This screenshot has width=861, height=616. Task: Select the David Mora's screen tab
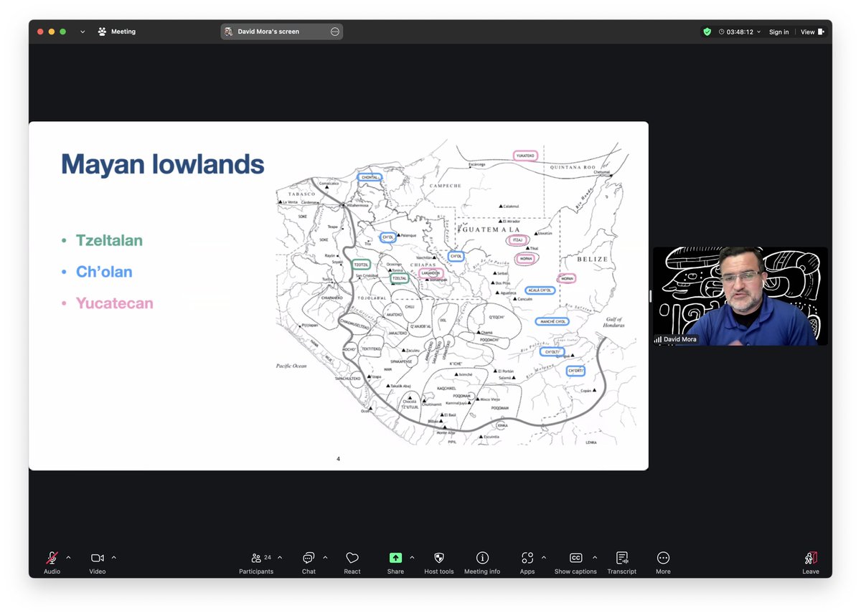tap(281, 32)
